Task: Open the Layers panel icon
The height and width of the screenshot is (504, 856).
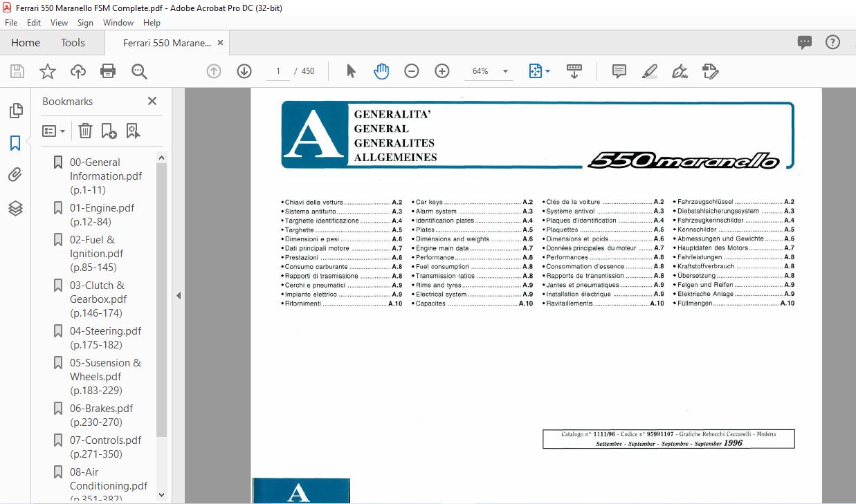Action: tap(15, 208)
